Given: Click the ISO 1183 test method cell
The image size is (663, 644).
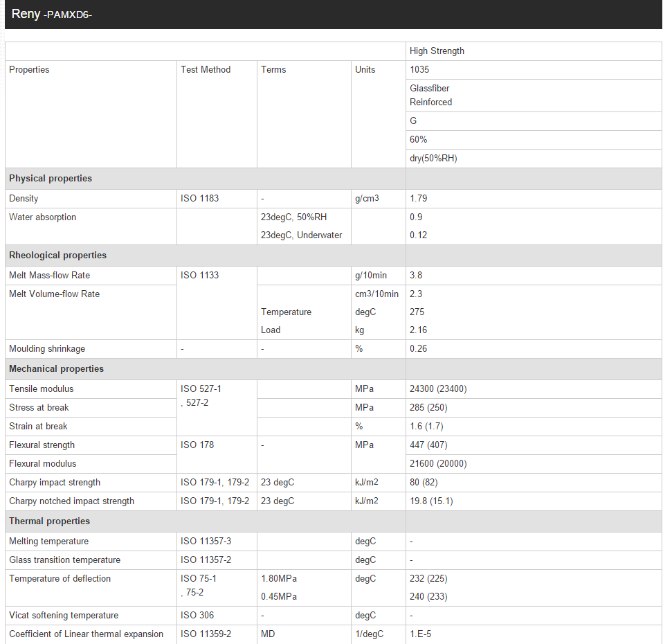Looking at the screenshot, I should (199, 199).
